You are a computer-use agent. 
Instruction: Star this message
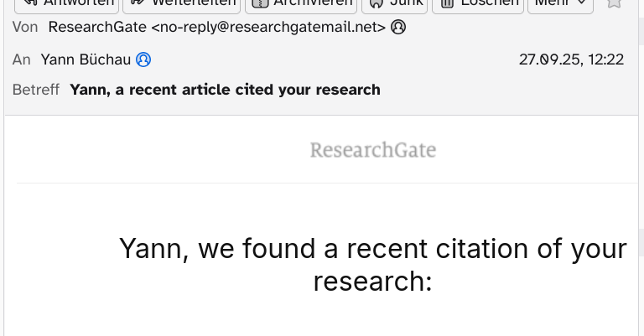point(615,3)
